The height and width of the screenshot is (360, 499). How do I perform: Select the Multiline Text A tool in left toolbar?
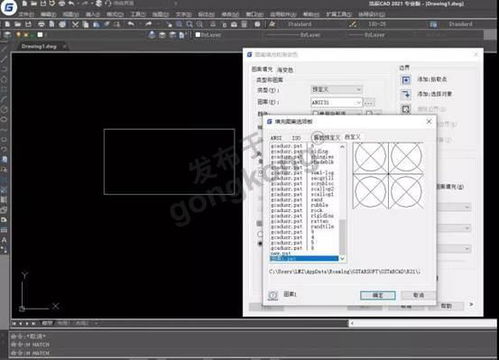pos(4,240)
